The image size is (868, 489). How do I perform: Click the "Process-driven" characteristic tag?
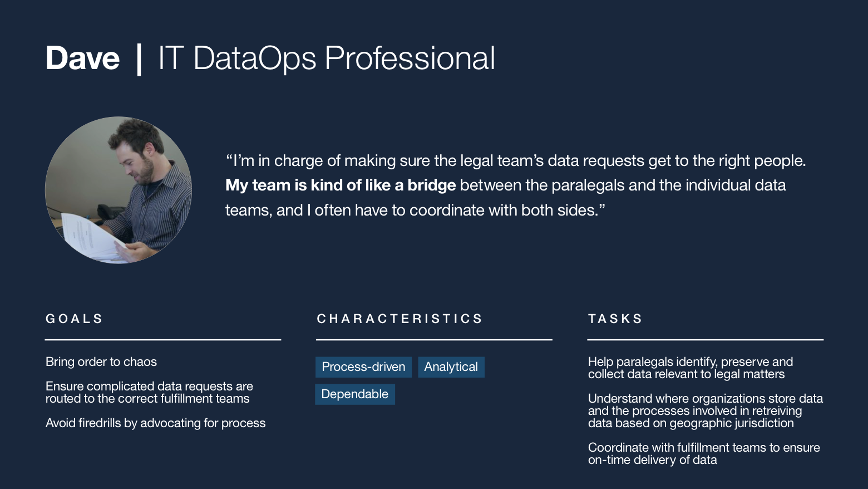(x=363, y=367)
